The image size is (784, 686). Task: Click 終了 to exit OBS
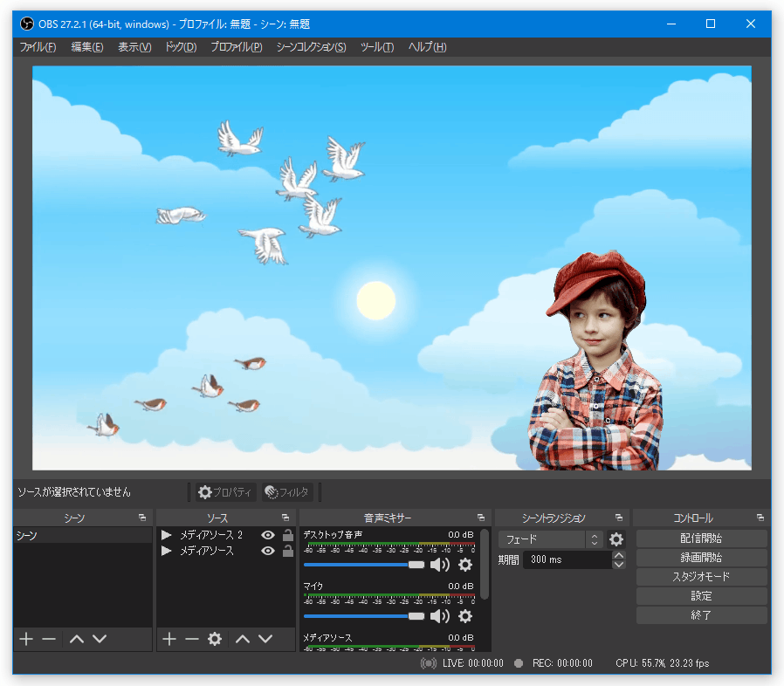702,615
